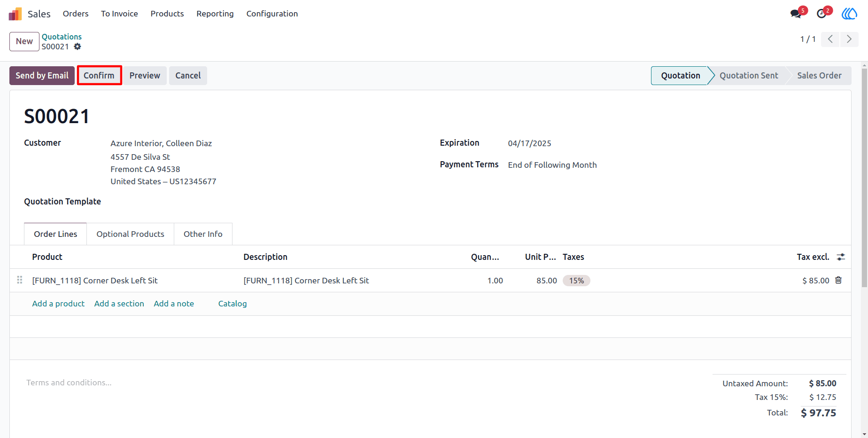The height and width of the screenshot is (438, 868).
Task: Go to the next record arrow
Action: 849,39
